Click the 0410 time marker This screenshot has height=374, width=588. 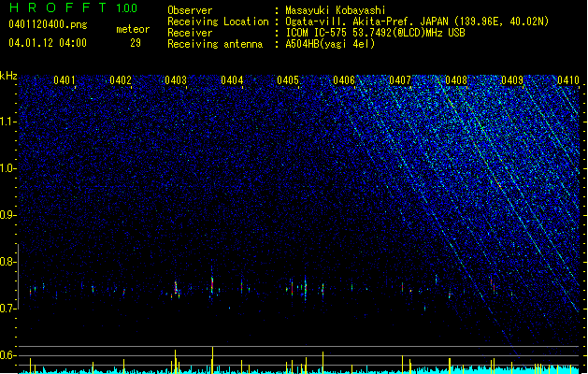568,80
